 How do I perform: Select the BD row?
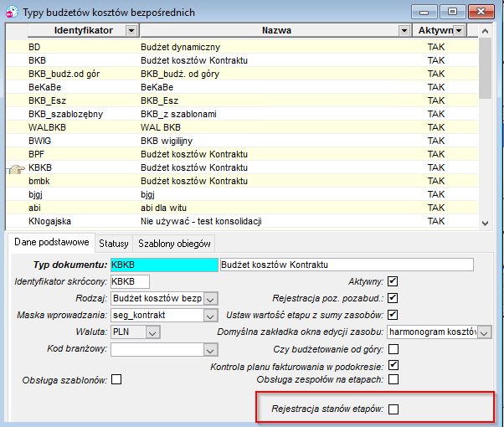coord(242,47)
